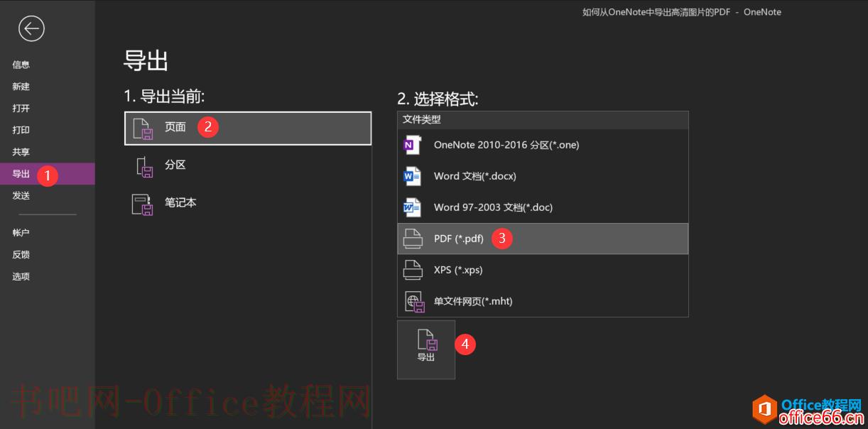Select OneNote 2010-2016 分区(*.one) format

coord(543,145)
